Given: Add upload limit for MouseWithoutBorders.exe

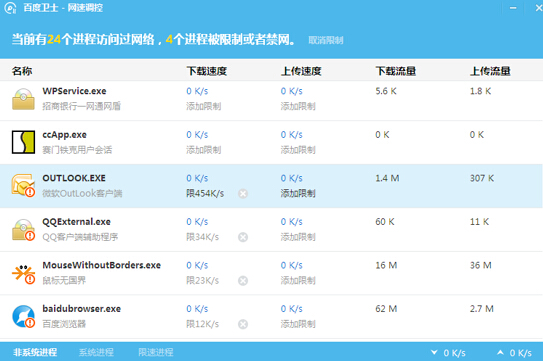Looking at the screenshot, I should pos(298,281).
